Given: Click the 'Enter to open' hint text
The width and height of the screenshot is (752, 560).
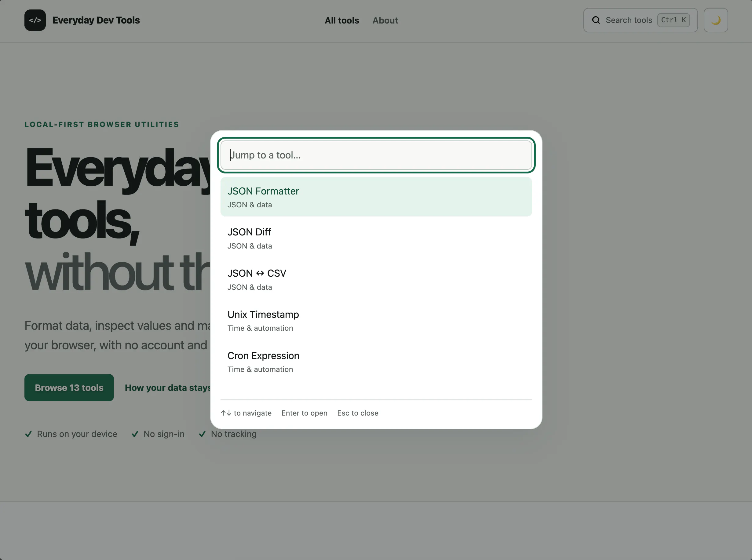Looking at the screenshot, I should click(x=304, y=413).
